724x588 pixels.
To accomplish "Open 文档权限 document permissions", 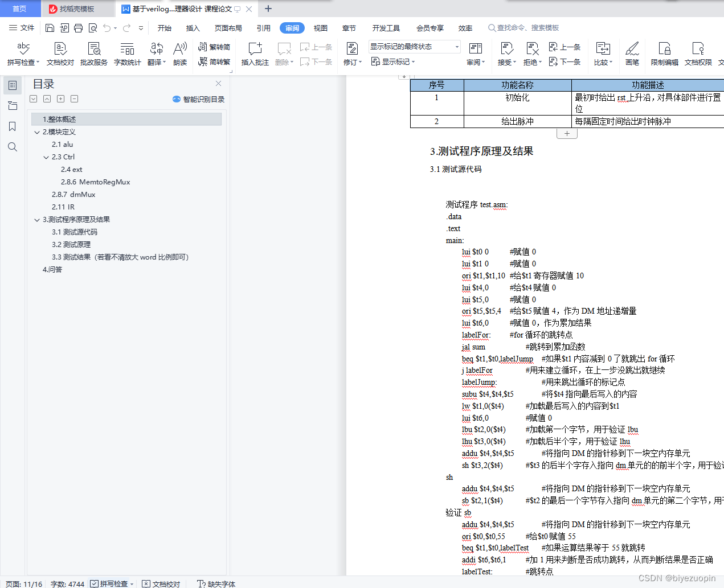I will click(x=698, y=54).
